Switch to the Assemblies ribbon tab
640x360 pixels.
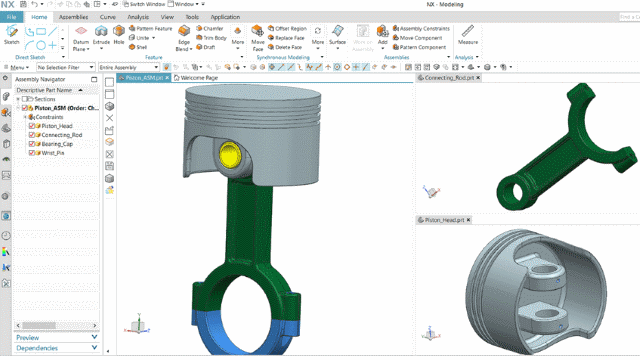(73, 17)
